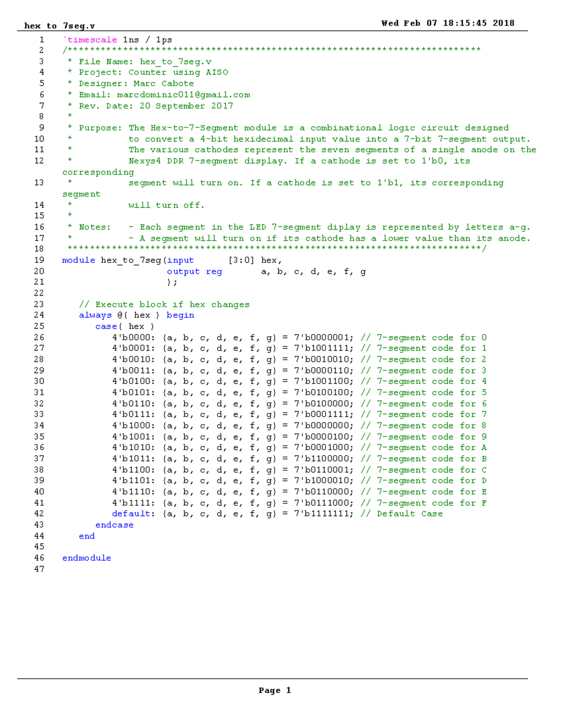This screenshot has height=728, width=563.
Task: Click the begin keyword on line 24
Action: 181,315
